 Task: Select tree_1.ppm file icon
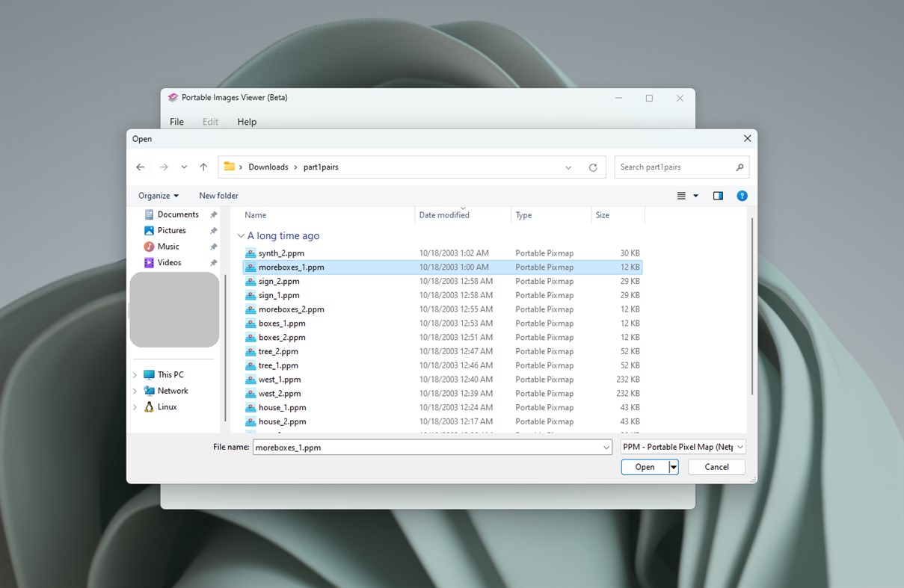pos(251,366)
